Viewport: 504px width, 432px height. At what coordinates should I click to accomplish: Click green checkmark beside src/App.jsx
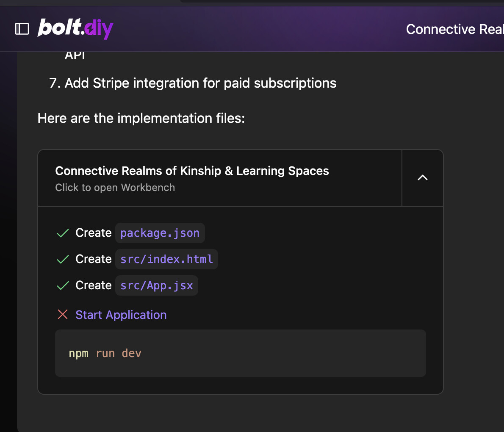63,285
